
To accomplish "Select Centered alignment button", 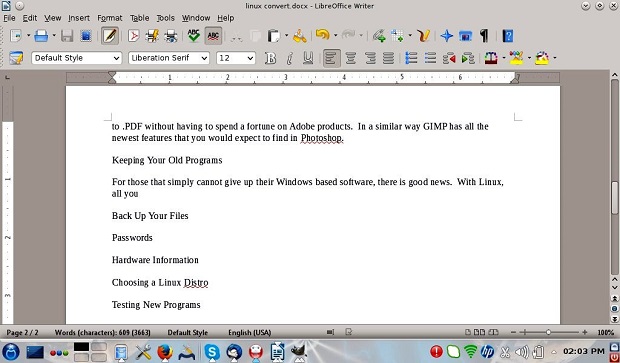I will pyautogui.click(x=350, y=58).
